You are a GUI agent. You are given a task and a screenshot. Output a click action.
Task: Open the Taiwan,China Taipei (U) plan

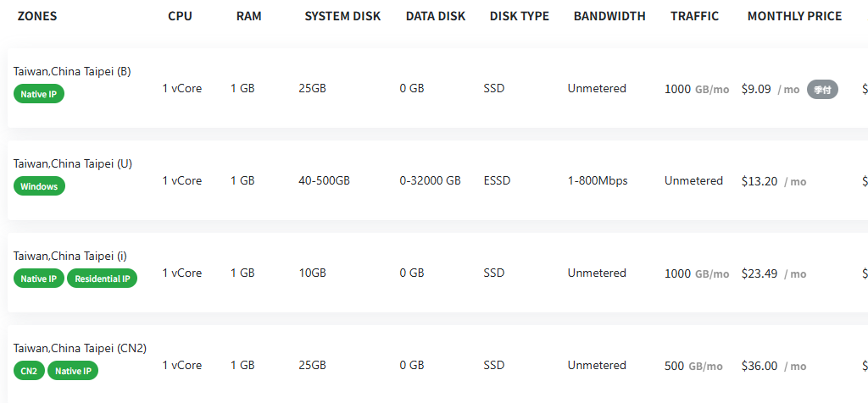pos(73,163)
